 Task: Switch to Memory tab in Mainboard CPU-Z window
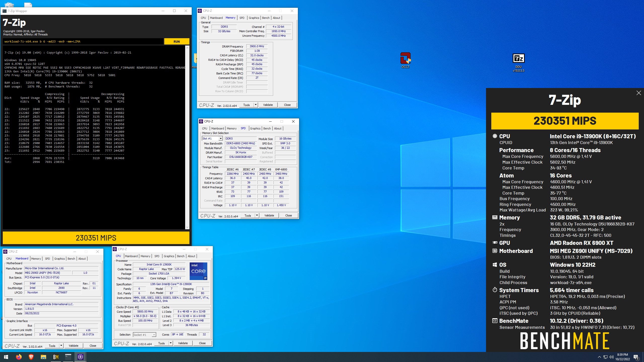point(36,259)
